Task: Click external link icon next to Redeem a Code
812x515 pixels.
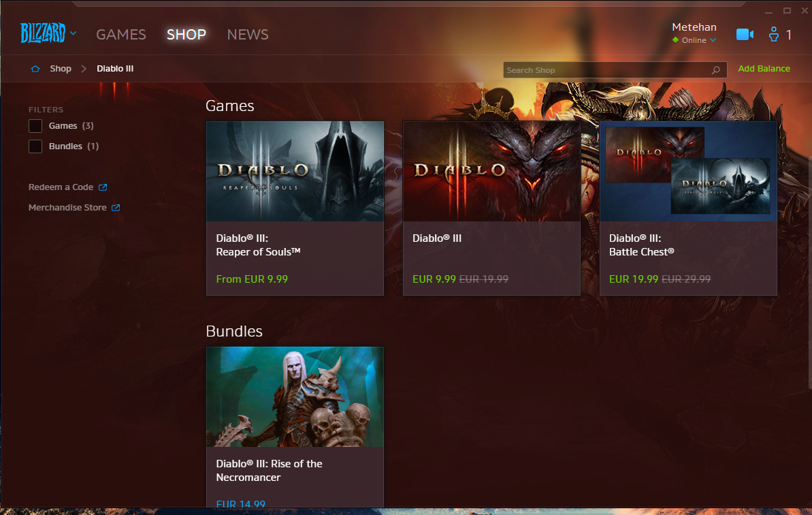Action: pyautogui.click(x=103, y=187)
